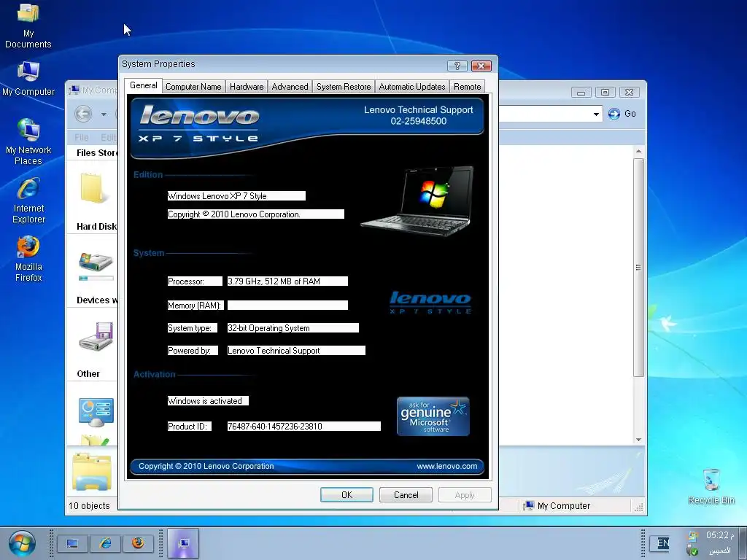Click the empty Memory (RAM) value field

click(x=287, y=306)
